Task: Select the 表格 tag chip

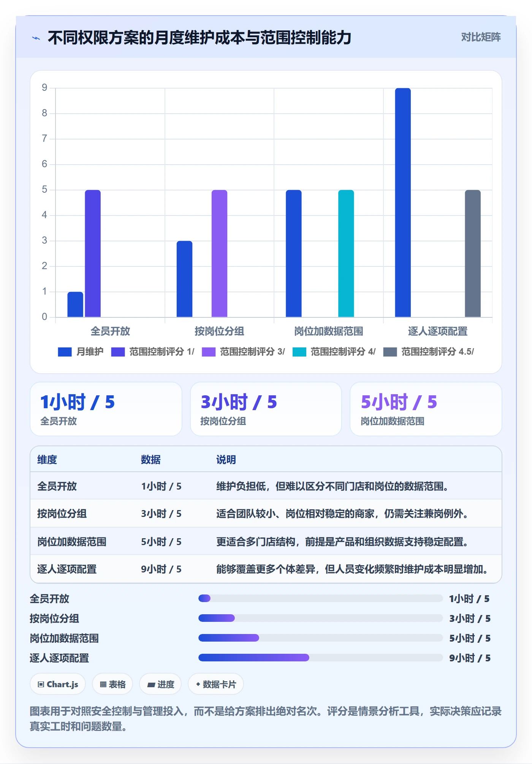Action: (112, 684)
